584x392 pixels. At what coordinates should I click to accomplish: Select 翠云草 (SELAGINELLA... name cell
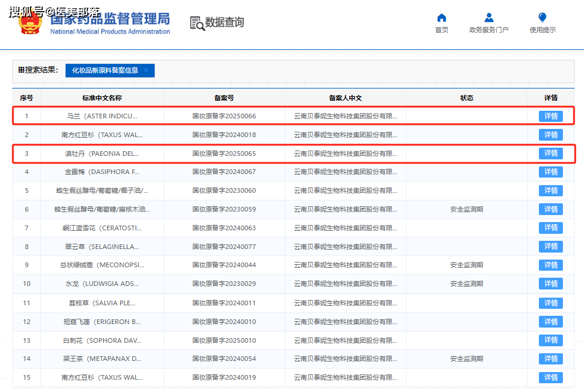102,246
